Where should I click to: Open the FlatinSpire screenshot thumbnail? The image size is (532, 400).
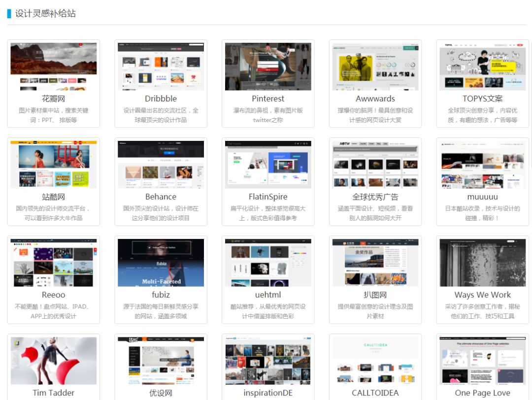268,165
